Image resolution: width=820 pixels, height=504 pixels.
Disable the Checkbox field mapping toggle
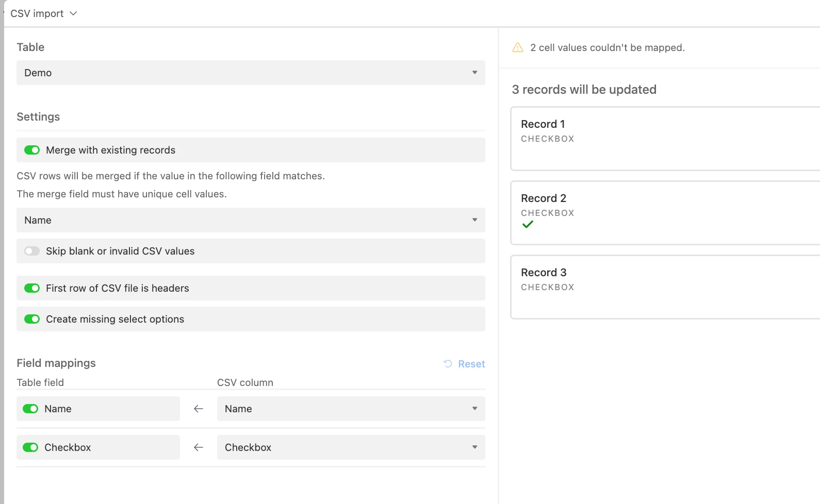pyautogui.click(x=30, y=447)
